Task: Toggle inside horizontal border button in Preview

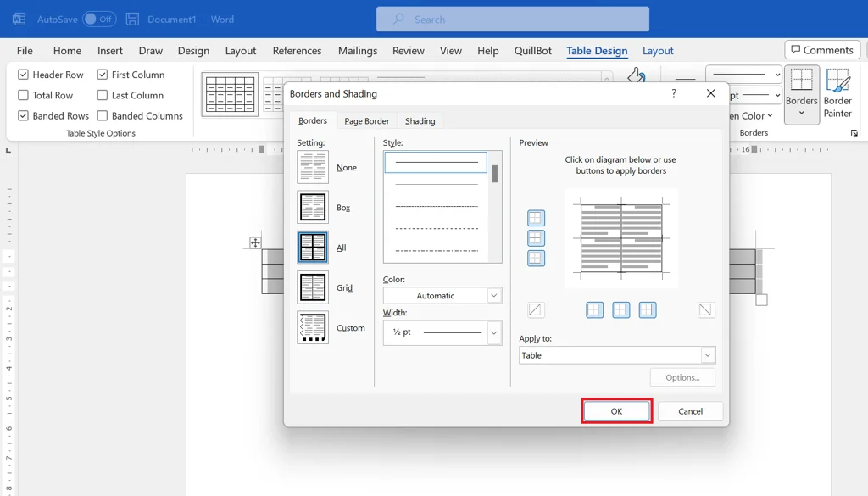Action: [x=536, y=238]
